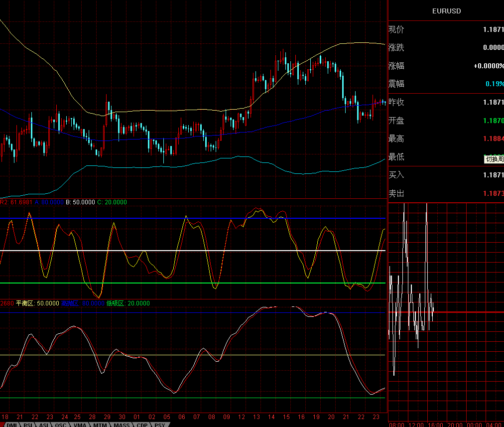Click the EURUSD symbol title
504x427 pixels.
pos(446,11)
